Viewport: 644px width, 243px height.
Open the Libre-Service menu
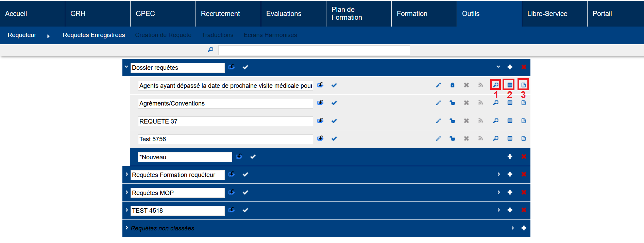(x=547, y=14)
